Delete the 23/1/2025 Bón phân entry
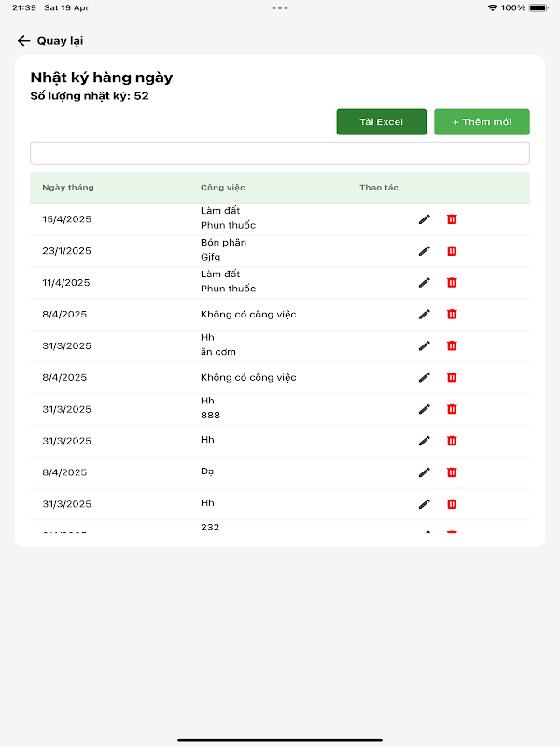The image size is (560, 747). pos(452,251)
